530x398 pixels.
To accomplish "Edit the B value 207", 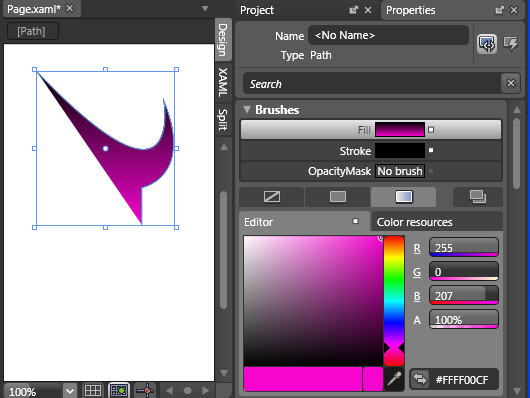I will [x=464, y=295].
